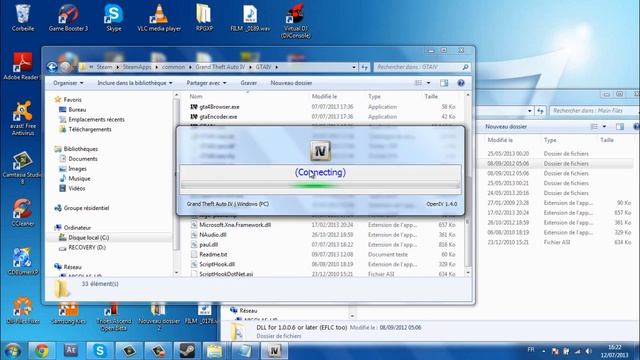The image size is (640, 360).
Task: Click the Windows Start orb
Action: pos(12,351)
